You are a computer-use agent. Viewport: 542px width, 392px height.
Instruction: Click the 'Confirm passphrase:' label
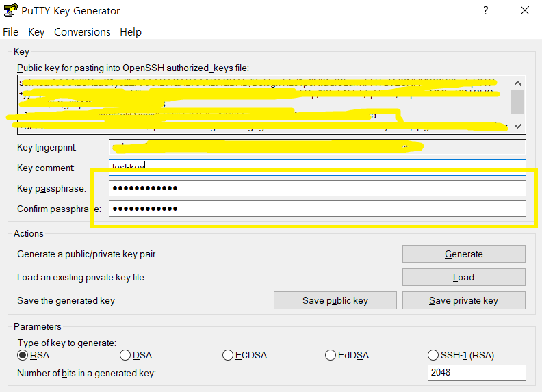click(59, 209)
